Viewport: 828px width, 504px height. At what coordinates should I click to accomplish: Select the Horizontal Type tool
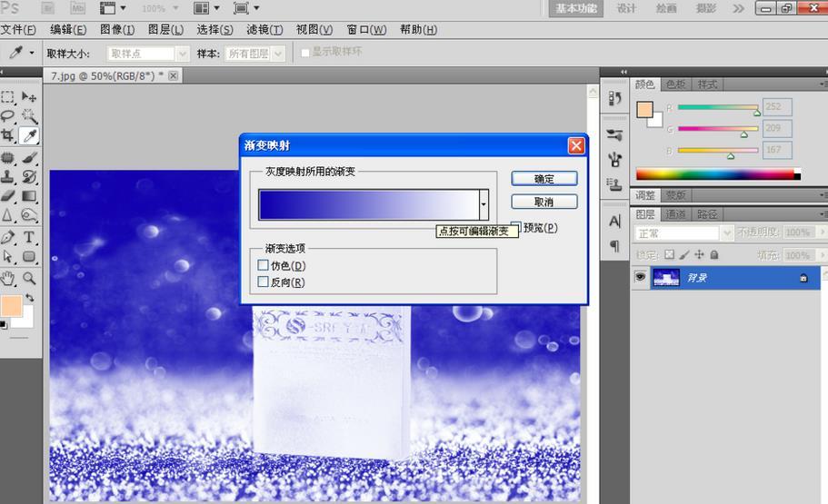pyautogui.click(x=29, y=237)
